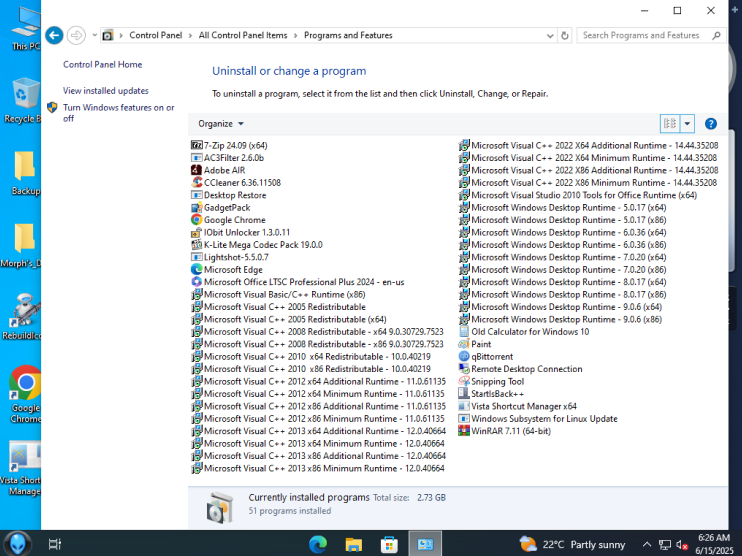Expand chevron after Control Panel breadcrumb
742x556 pixels.
(x=190, y=35)
